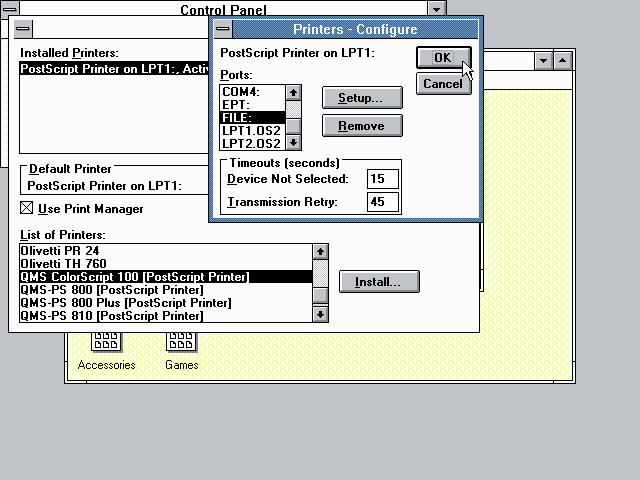Image resolution: width=640 pixels, height=480 pixels.
Task: Open the Printers dialog control menu box
Action: 23,29
